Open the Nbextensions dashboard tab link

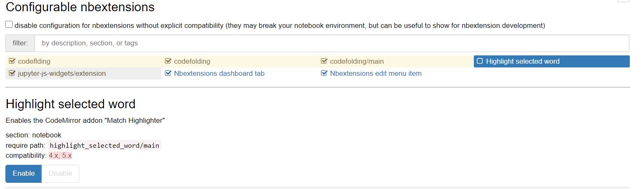[x=219, y=74]
